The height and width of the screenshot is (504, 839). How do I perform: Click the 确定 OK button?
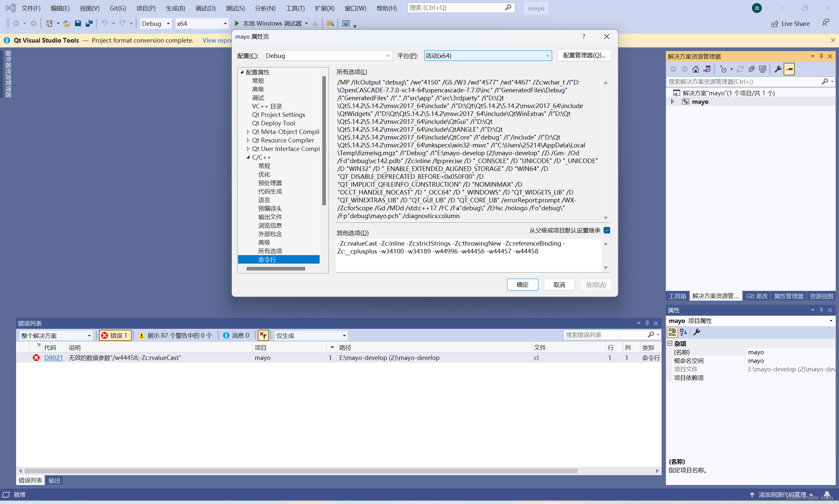[522, 285]
